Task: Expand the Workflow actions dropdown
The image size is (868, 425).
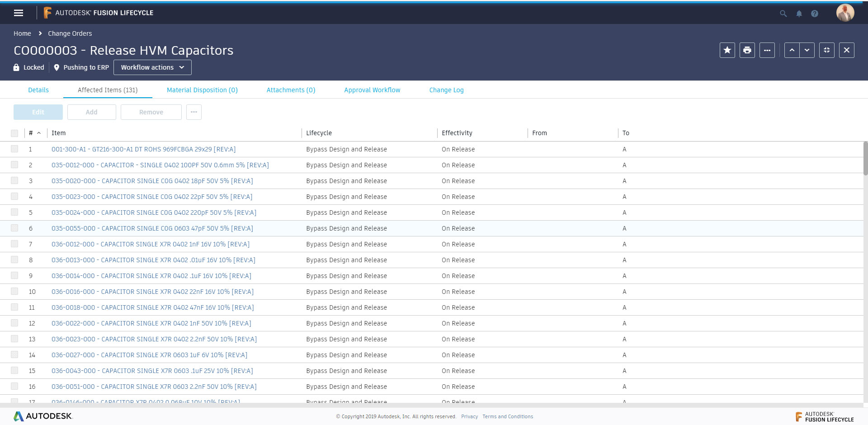Action: coord(152,67)
